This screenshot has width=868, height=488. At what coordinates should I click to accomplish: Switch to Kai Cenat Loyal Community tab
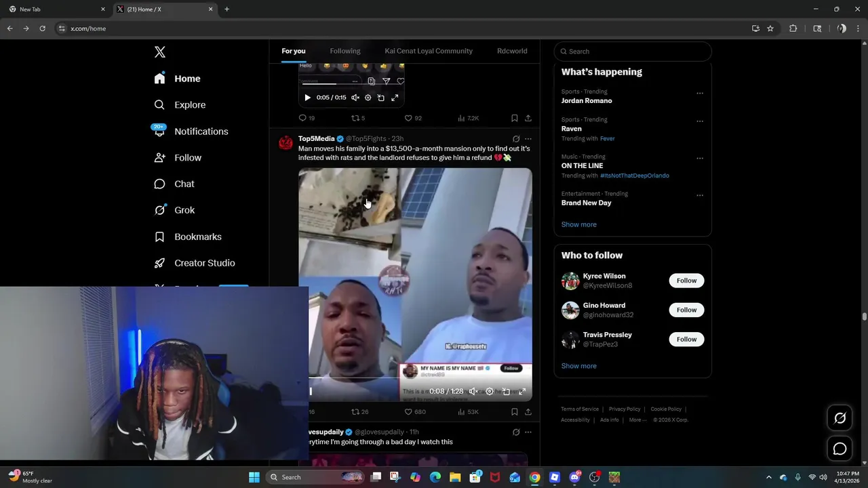pos(429,51)
